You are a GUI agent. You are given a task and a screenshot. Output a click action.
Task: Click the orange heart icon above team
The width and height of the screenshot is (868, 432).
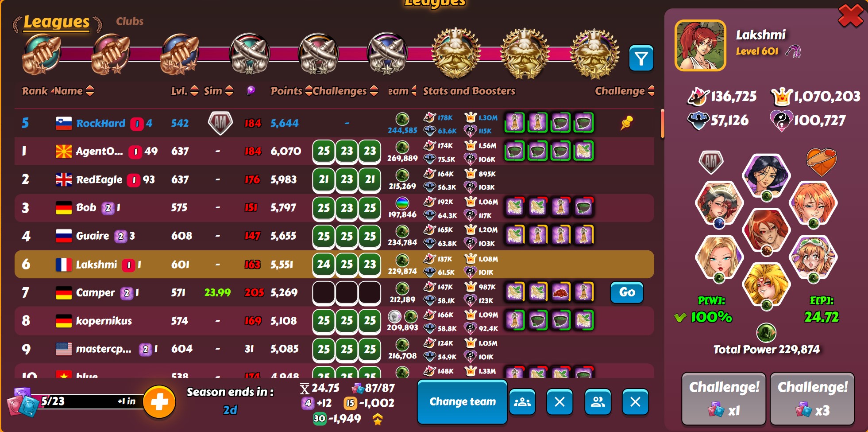tap(822, 161)
